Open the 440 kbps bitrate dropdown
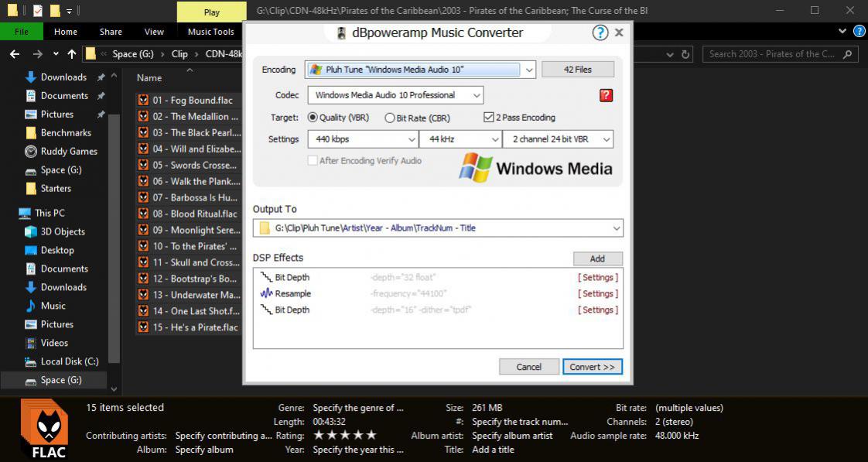Image resolution: width=868 pixels, height=462 pixels. (x=411, y=140)
